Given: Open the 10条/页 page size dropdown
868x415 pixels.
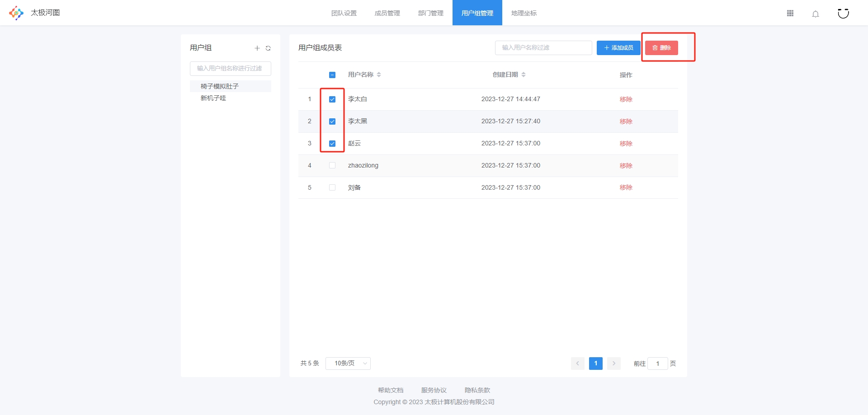Looking at the screenshot, I should [348, 364].
